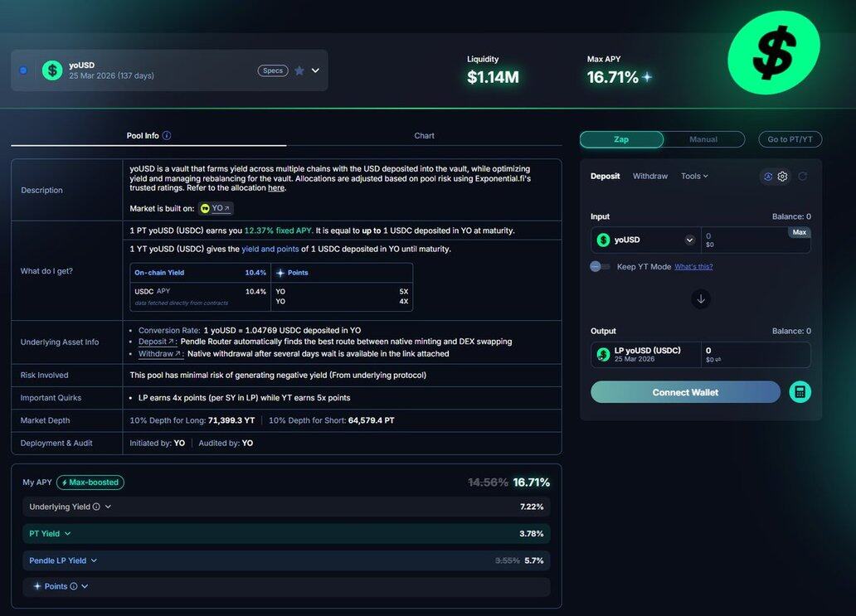
Task: Open the yoUSD input token dropdown
Action: click(x=689, y=240)
